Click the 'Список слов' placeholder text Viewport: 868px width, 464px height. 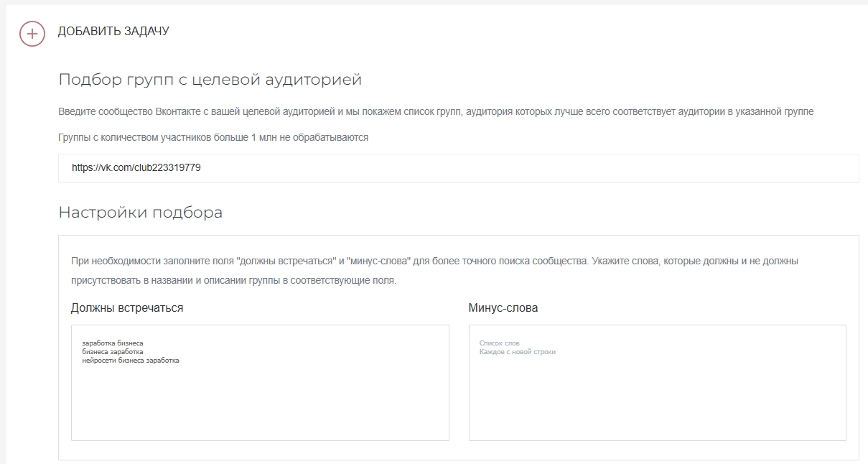coord(499,343)
